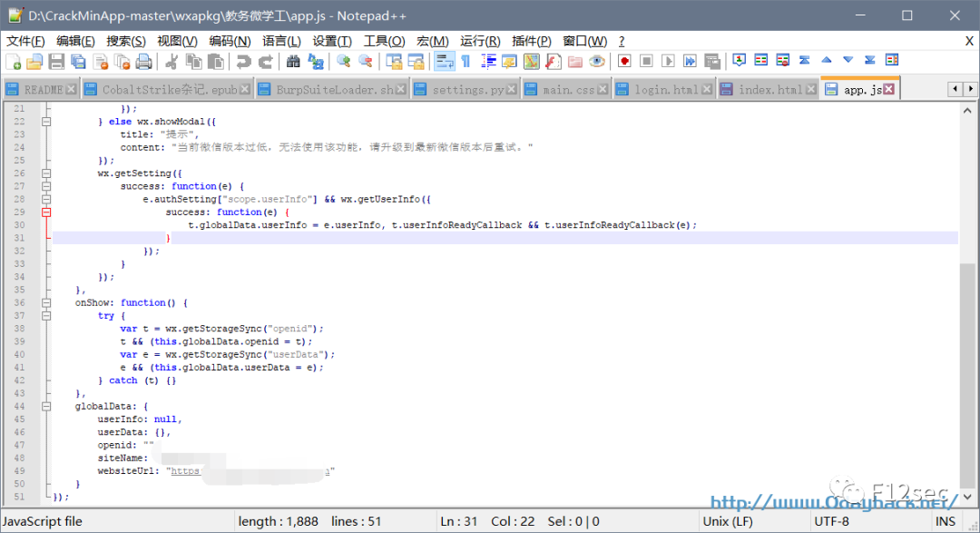Click the Undo arrow icon
Image resolution: width=980 pixels, height=533 pixels.
click(243, 62)
